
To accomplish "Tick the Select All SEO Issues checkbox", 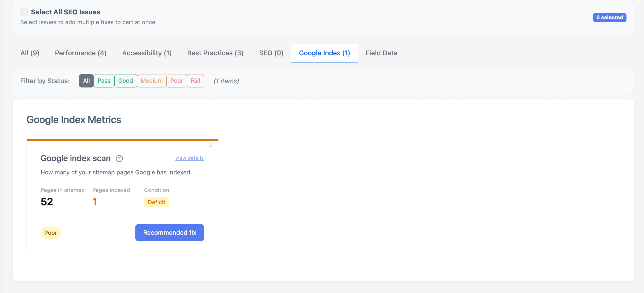I will (24, 12).
